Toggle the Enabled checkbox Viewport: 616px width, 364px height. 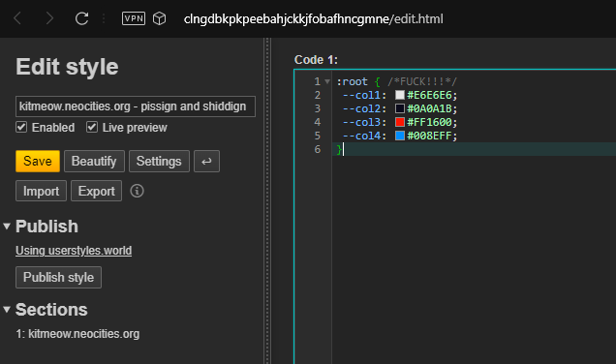21,127
